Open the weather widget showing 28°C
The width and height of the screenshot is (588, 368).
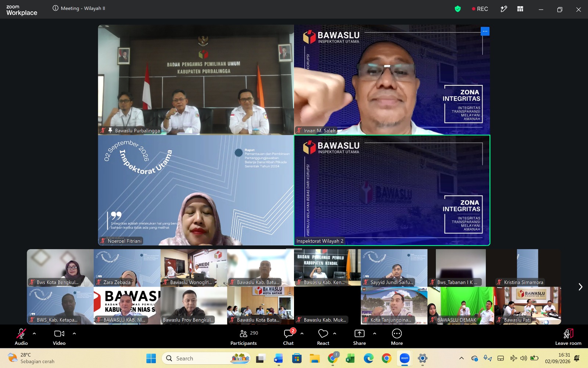pos(31,358)
